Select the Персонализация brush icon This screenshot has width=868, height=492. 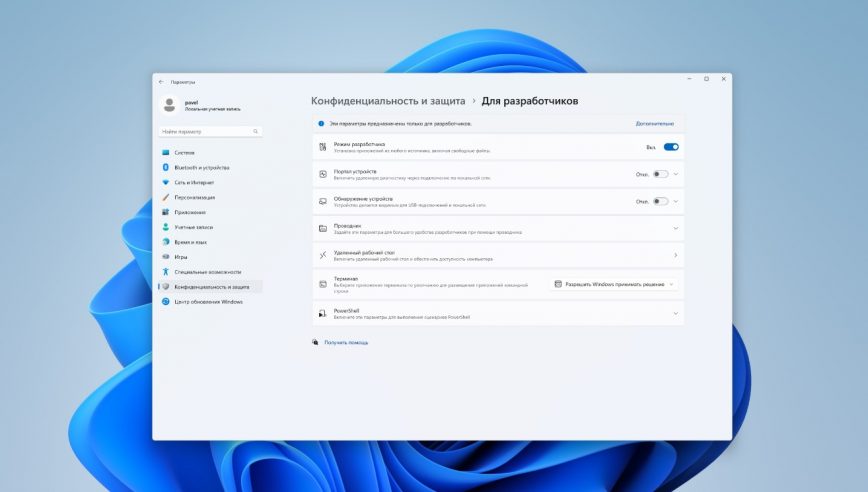point(166,198)
